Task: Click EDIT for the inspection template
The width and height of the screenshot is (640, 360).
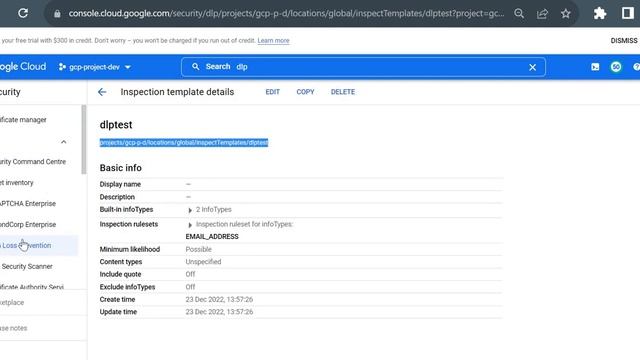Action: point(273,92)
